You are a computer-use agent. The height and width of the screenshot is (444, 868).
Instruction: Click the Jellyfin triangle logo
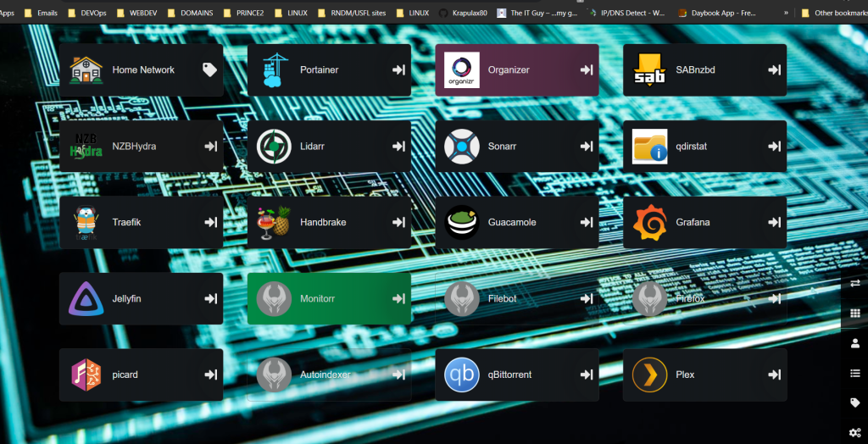point(86,299)
